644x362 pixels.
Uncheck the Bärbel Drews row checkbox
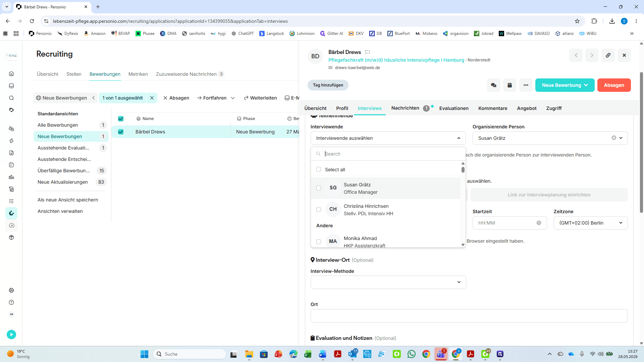[121, 132]
